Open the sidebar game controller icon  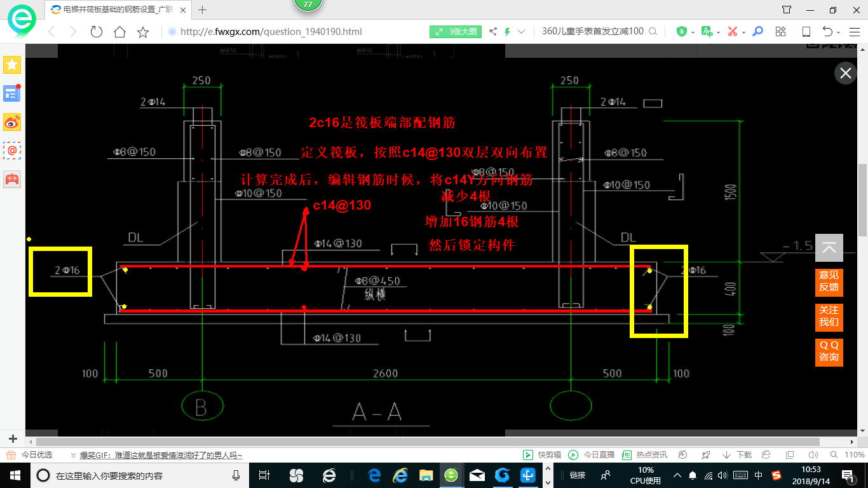click(12, 179)
